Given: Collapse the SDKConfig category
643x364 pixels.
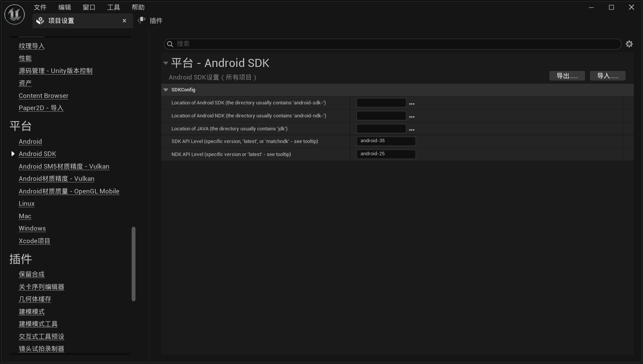Looking at the screenshot, I should [166, 90].
